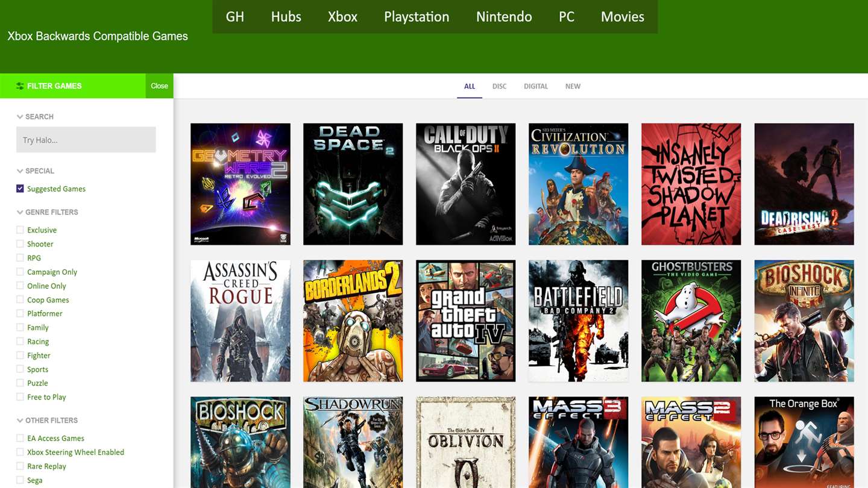This screenshot has height=488, width=868.
Task: Select the Platformer checkbox
Action: pos(20,313)
